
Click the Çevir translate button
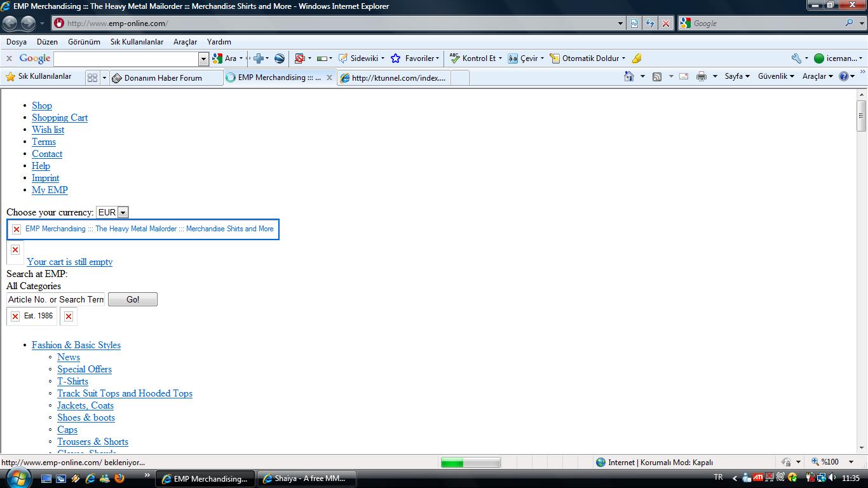pyautogui.click(x=526, y=58)
